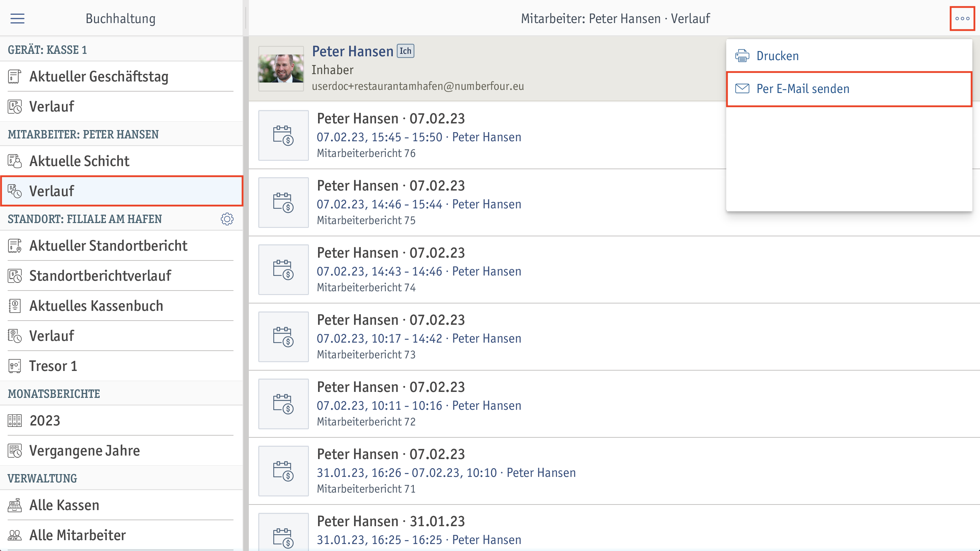Image resolution: width=980 pixels, height=551 pixels.
Task: Open the hamburger menu beside Buchhaltung
Action: [x=17, y=18]
